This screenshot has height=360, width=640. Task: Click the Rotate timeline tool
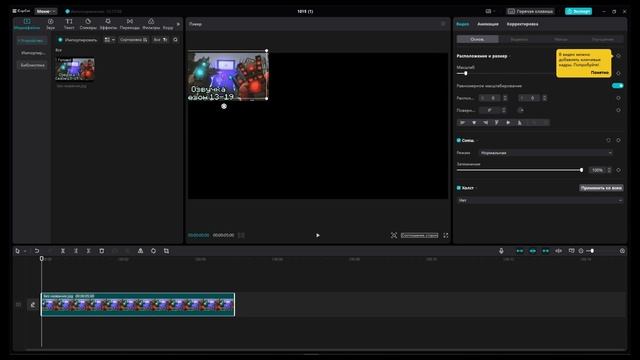(x=153, y=251)
